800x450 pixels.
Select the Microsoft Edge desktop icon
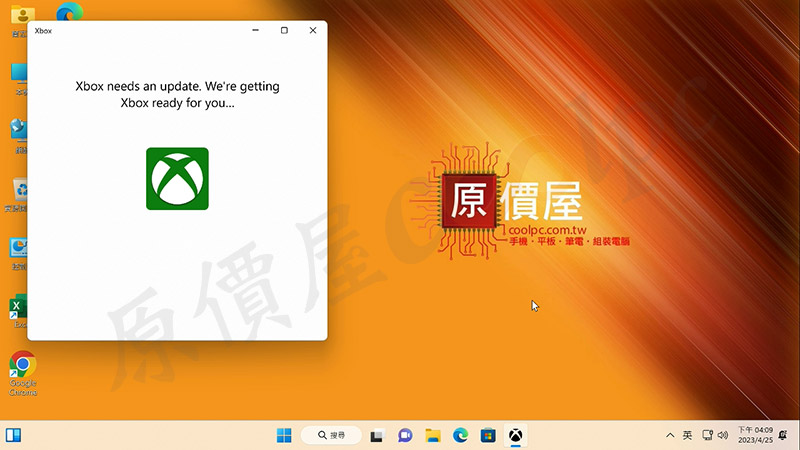point(70,11)
